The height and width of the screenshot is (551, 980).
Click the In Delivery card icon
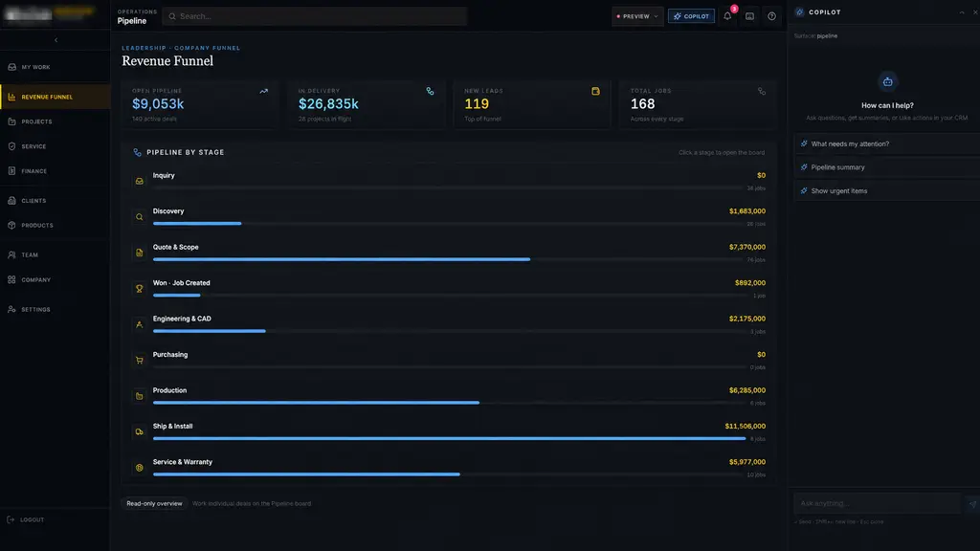click(x=430, y=91)
